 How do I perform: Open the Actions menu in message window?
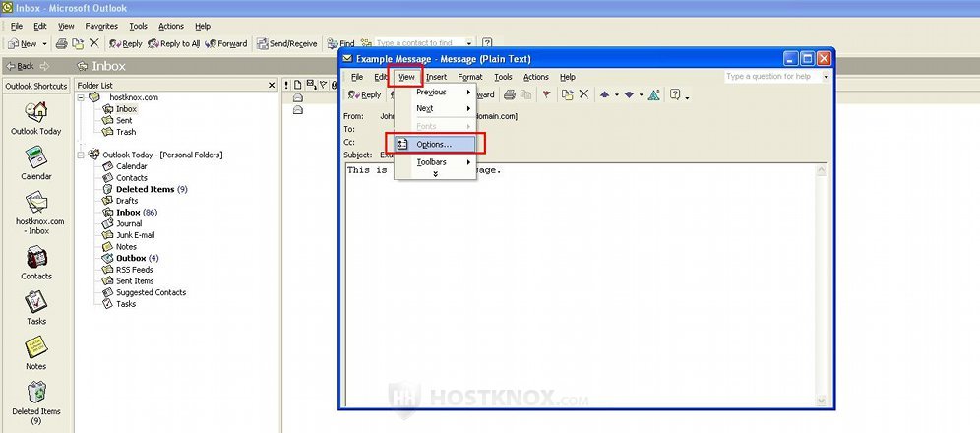(x=535, y=77)
